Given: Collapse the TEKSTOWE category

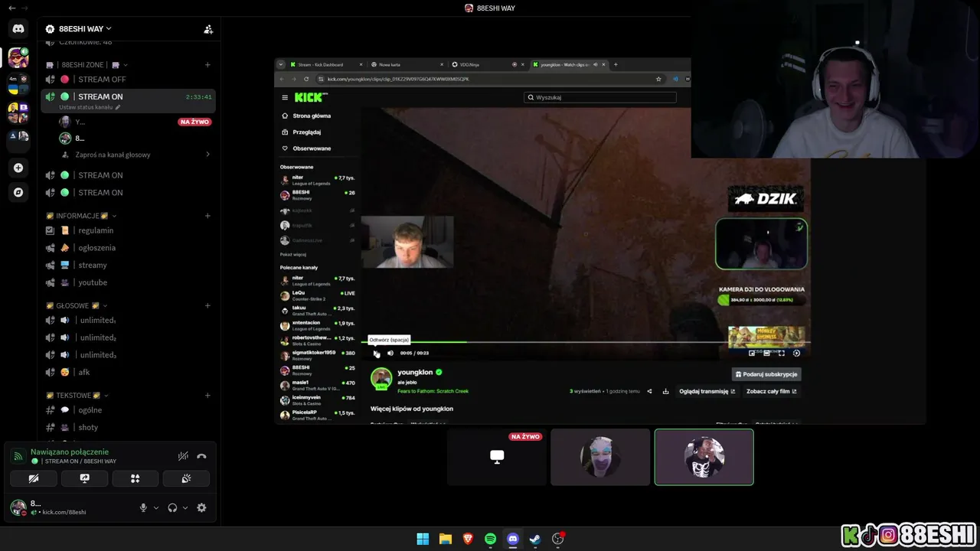Looking at the screenshot, I should [106, 396].
